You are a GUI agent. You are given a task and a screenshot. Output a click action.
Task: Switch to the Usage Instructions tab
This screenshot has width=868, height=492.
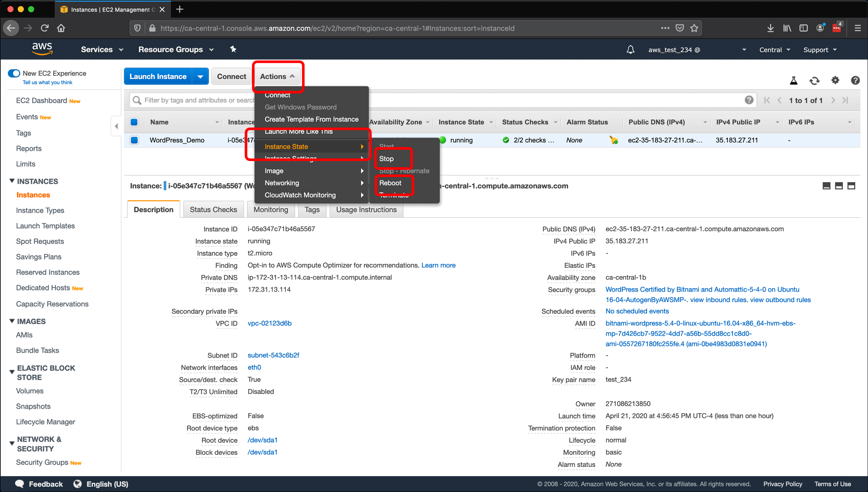366,209
